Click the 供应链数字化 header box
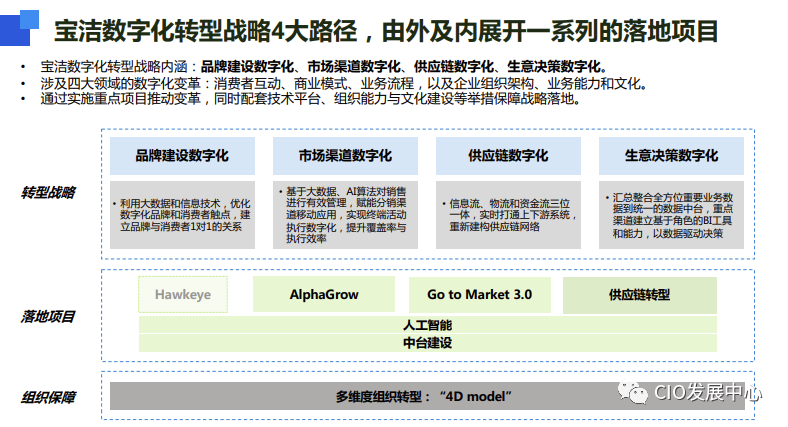Viewport: 788px width, 427px height. tap(508, 156)
